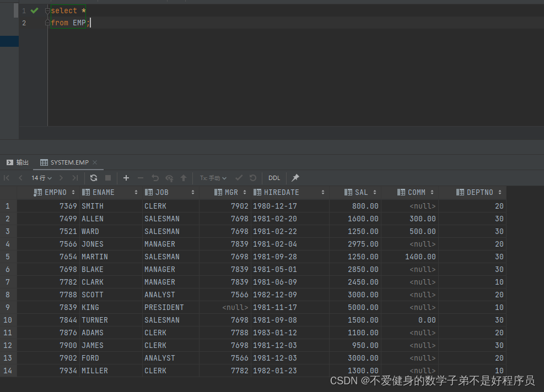Click the green checkmark in gutter line 1
The width and height of the screenshot is (544, 392).
[x=34, y=10]
